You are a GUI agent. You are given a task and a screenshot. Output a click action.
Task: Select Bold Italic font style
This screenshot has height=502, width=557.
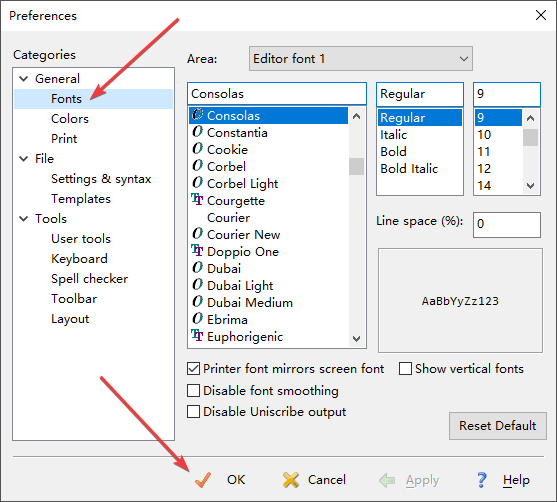coord(409,169)
